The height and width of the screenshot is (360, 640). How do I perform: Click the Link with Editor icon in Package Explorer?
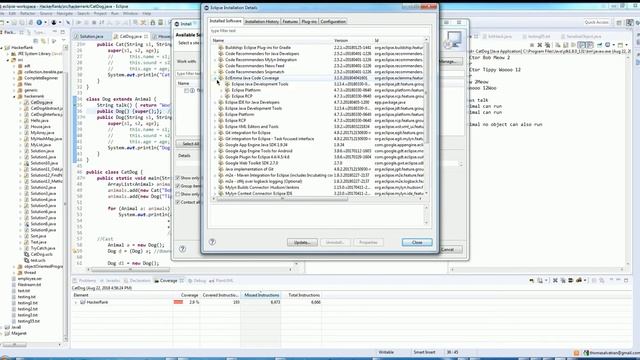[x=43, y=41]
